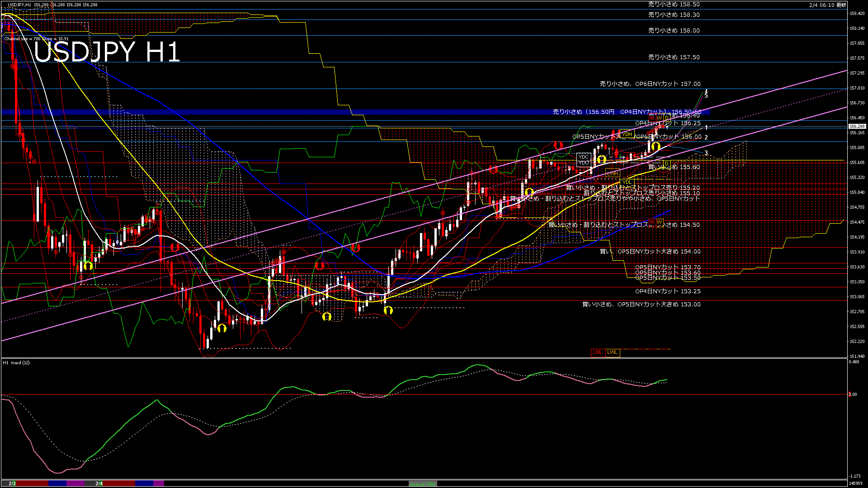The image size is (868, 488).
Task: Click the 2/4 date marker on session bar
Action: click(99, 483)
